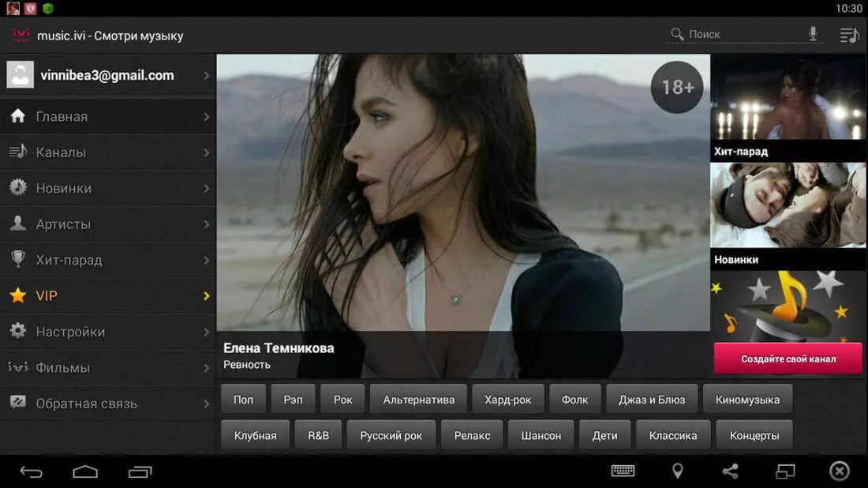Play the Елена Темникова featured video

[462, 215]
